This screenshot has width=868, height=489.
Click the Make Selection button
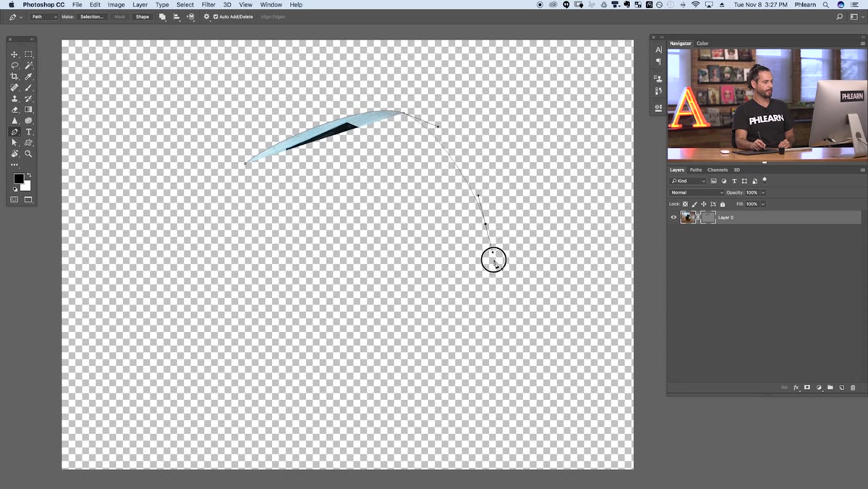(x=92, y=17)
